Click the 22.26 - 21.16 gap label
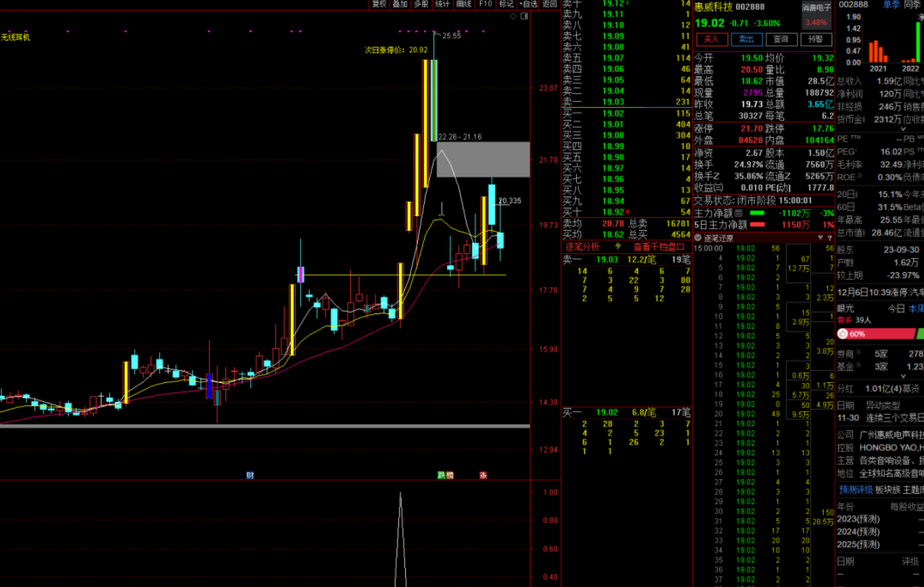Image resolution: width=924 pixels, height=587 pixels. click(460, 137)
